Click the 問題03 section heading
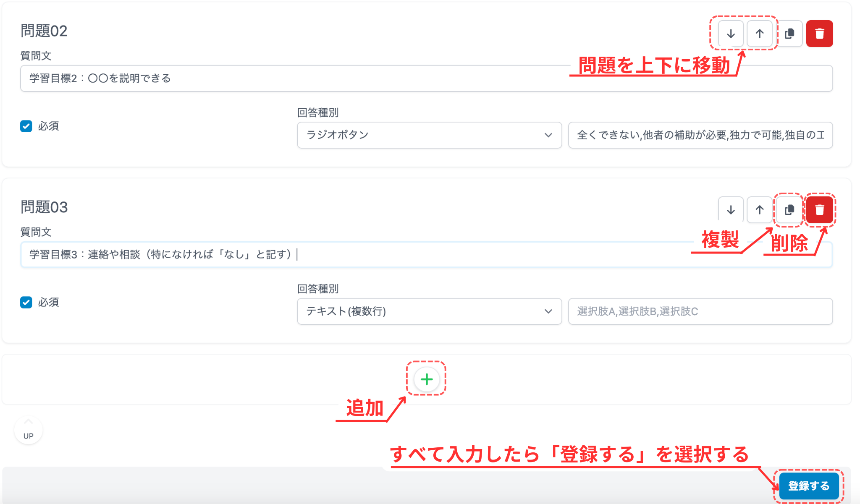860x504 pixels. 45,207
